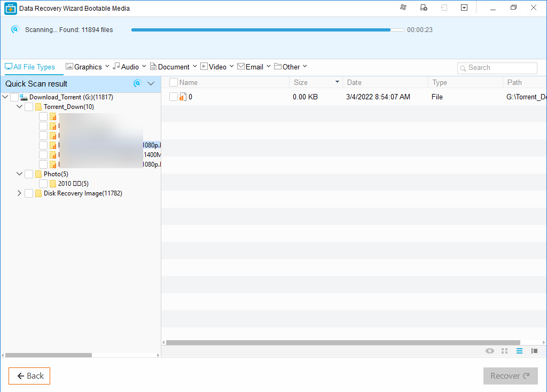The width and height of the screenshot is (547, 392).
Task: Open the Audio filter dropdown arrow
Action: 144,66
